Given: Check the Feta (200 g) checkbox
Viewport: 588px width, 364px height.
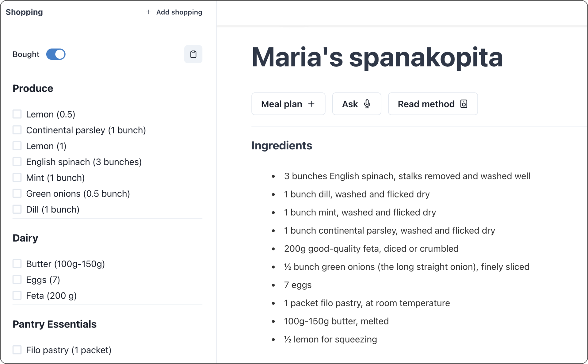Looking at the screenshot, I should tap(17, 295).
